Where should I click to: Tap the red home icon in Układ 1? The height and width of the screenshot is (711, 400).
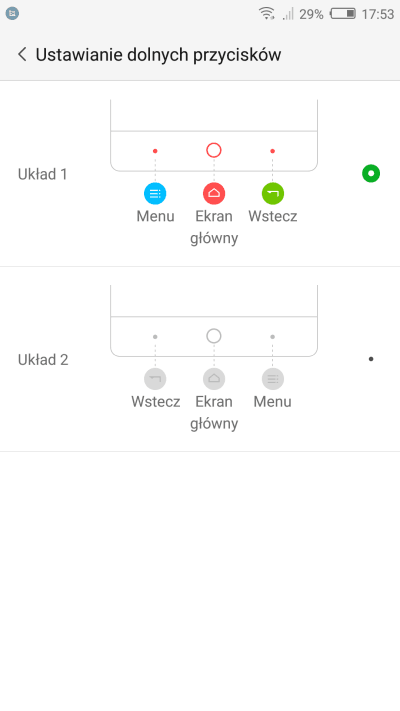pyautogui.click(x=214, y=194)
